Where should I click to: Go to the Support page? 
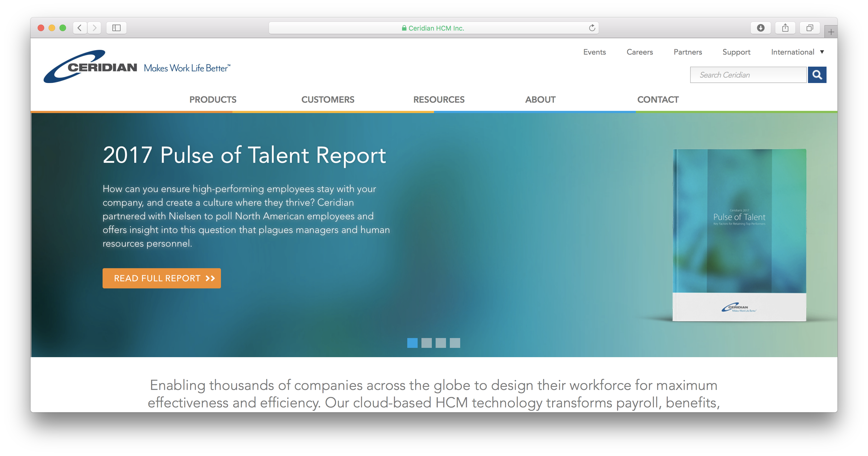736,52
